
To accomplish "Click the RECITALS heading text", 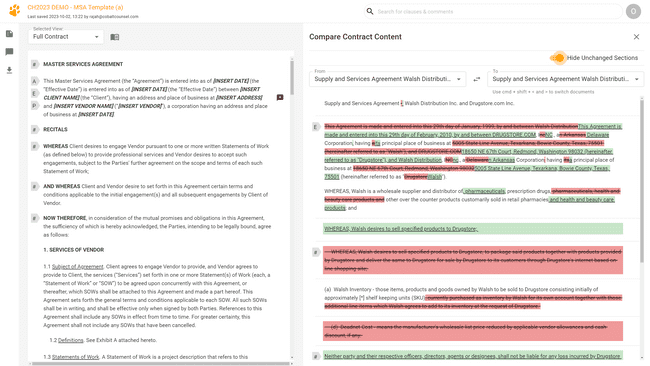I will tap(55, 129).
